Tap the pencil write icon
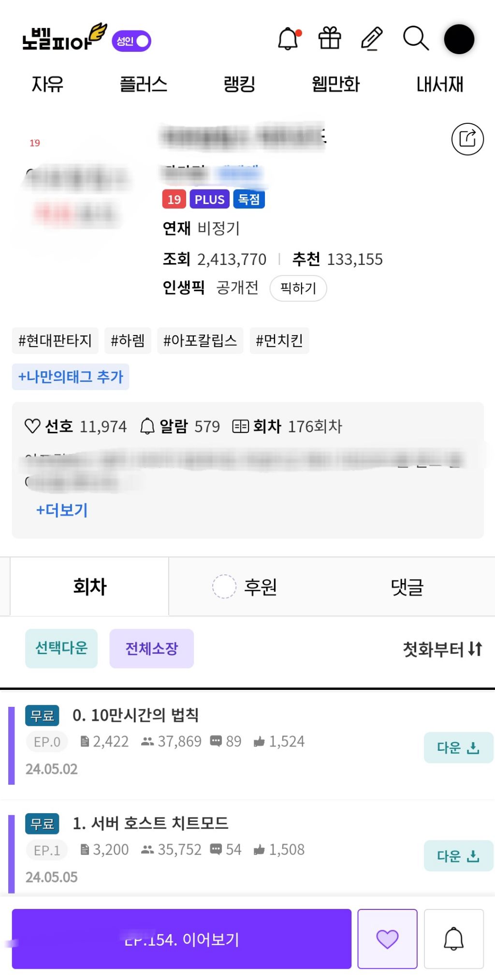 tap(372, 39)
